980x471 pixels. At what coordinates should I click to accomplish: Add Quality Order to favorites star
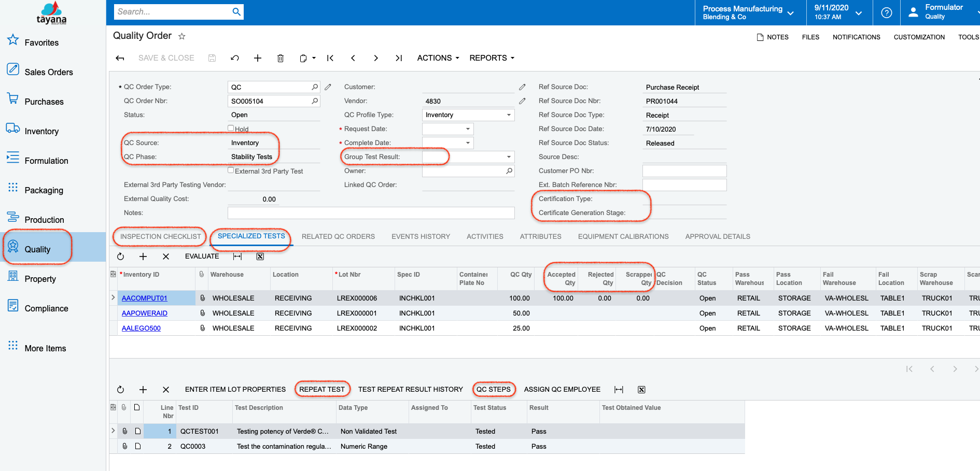[x=182, y=36]
